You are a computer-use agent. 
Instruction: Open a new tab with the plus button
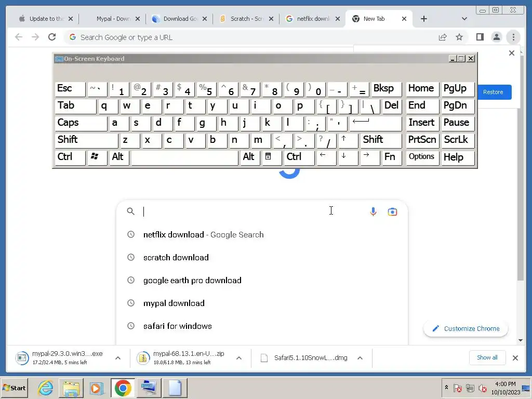(x=424, y=19)
